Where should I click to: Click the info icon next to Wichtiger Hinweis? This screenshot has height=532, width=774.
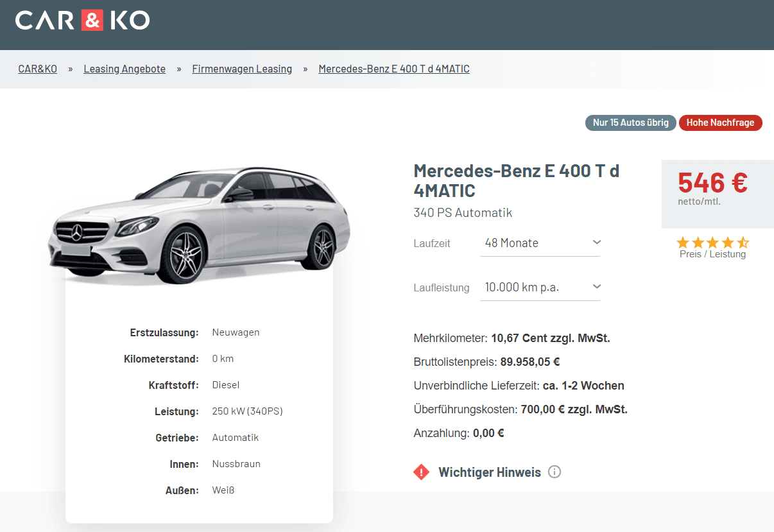tap(555, 472)
